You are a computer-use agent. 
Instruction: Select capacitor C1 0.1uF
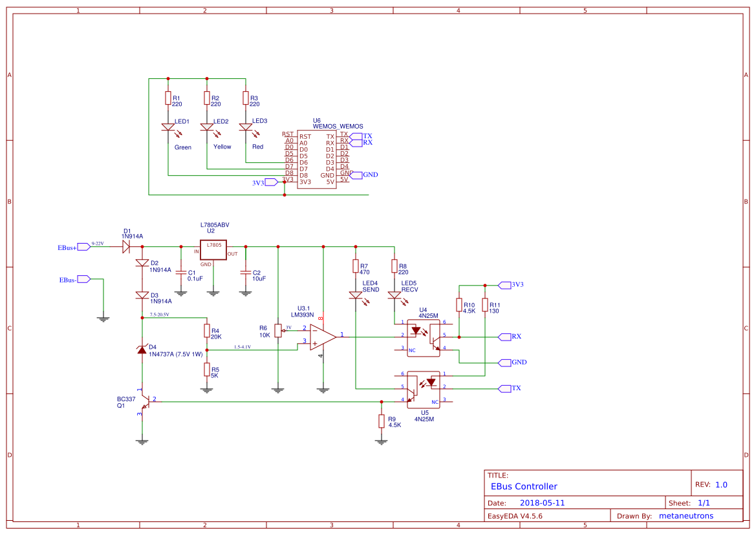click(181, 273)
